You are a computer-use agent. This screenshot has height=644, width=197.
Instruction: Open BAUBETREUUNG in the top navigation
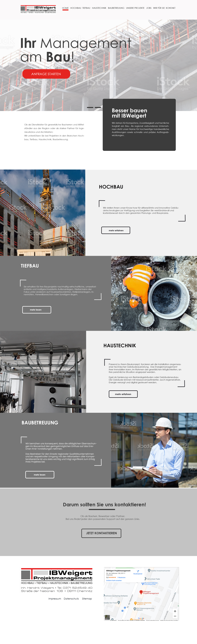(x=116, y=8)
